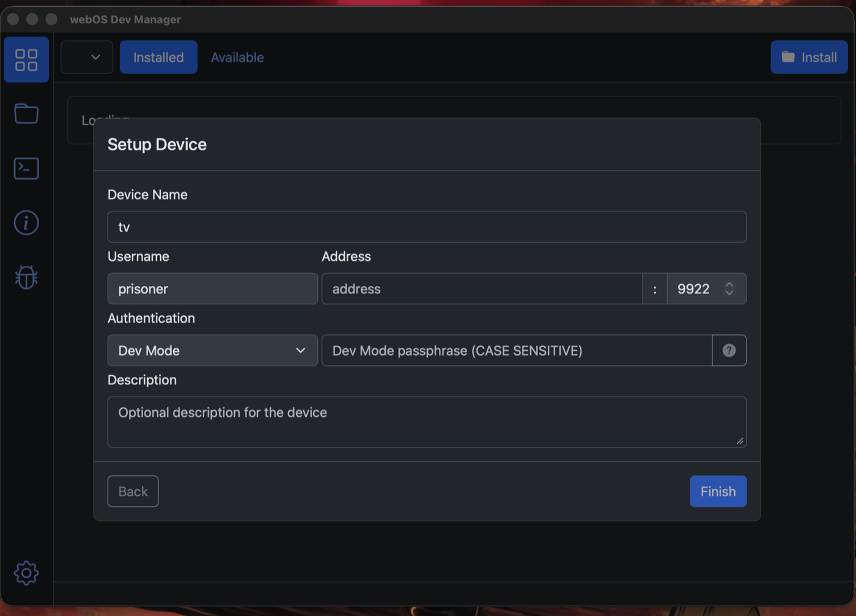Open the Info sidebar icon
856x616 pixels.
(26, 222)
